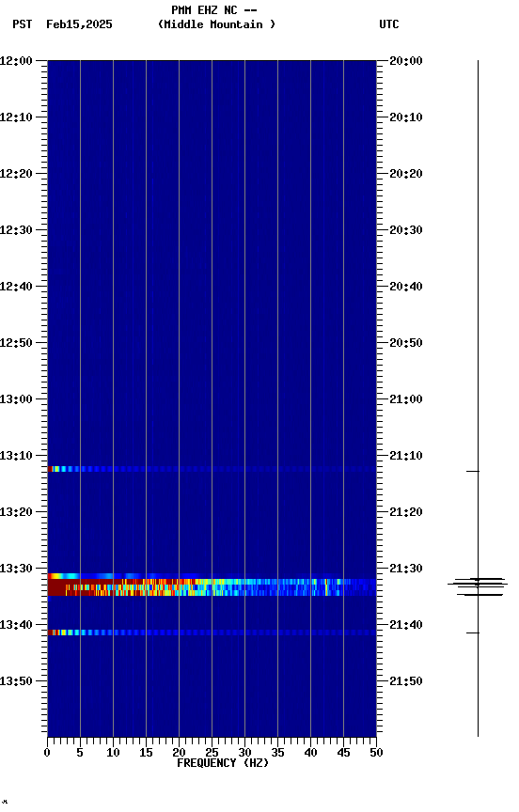Click the 12:00 PST time label
This screenshot has width=519, height=812.
tap(16, 61)
